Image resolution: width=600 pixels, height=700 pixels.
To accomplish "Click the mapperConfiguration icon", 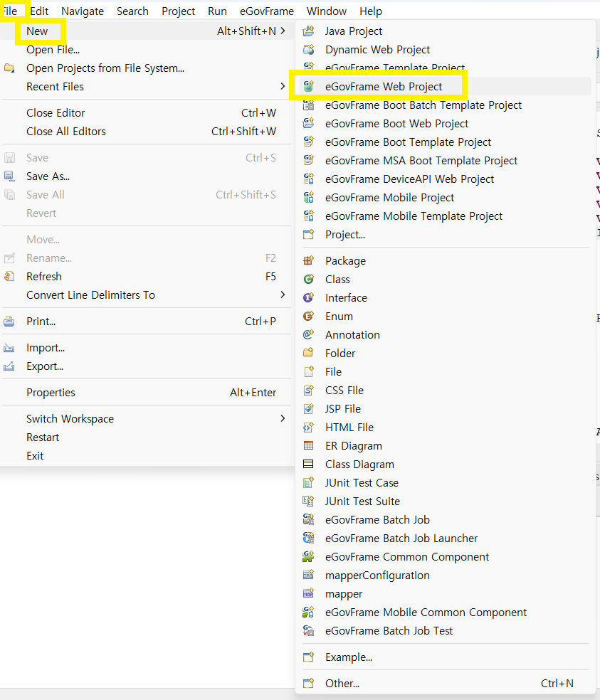I will tap(308, 576).
